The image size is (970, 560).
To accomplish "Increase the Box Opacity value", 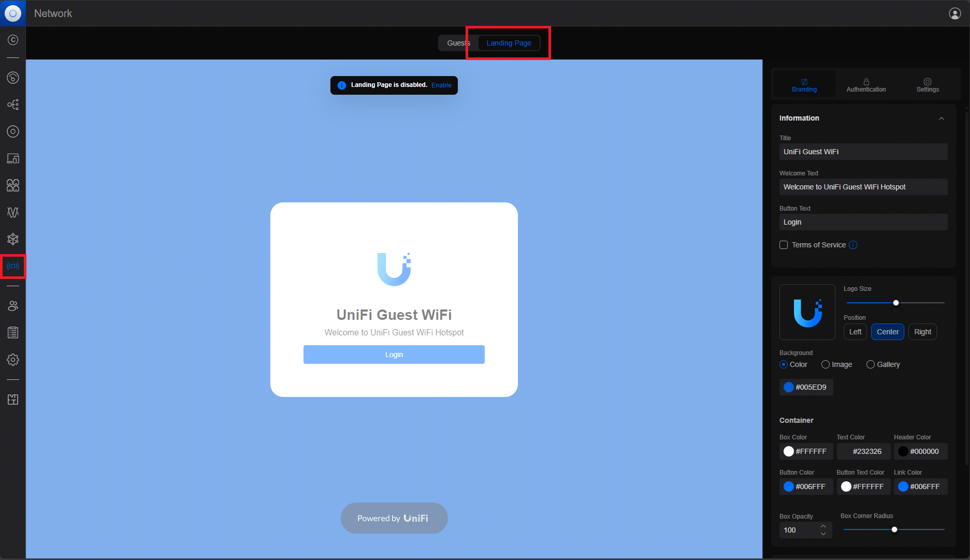I will coord(823,526).
